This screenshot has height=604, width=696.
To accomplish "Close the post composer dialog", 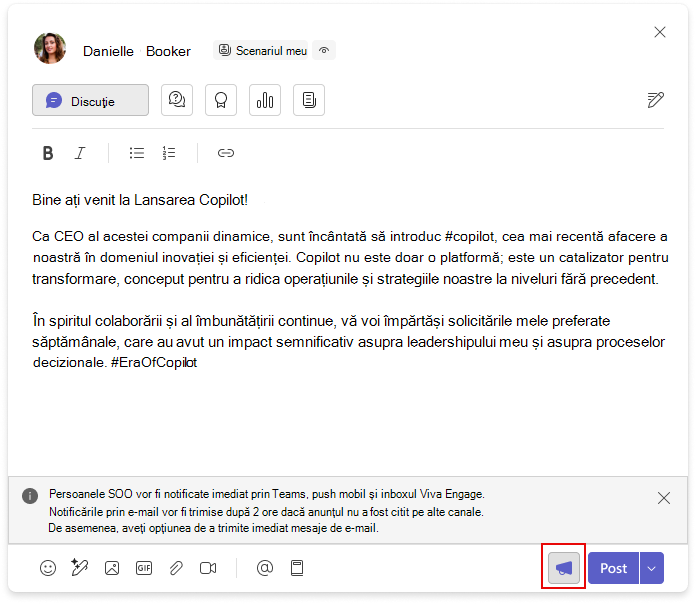I will (660, 32).
